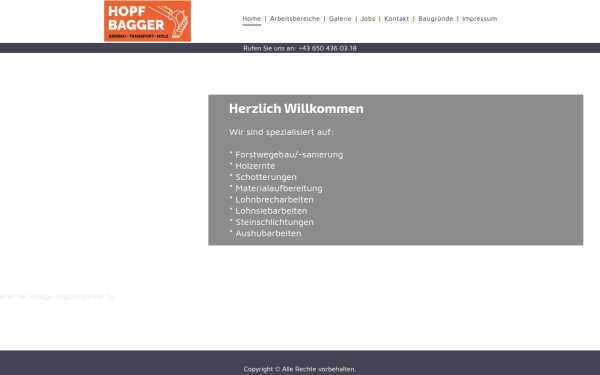Open the Galerie page
This screenshot has width=600, height=375.
tap(340, 19)
